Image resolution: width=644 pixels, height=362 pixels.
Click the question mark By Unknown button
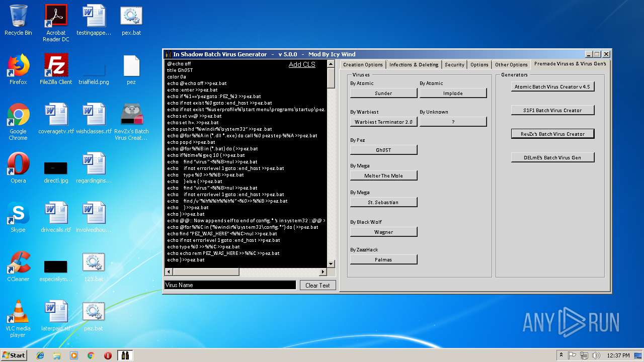tap(453, 122)
